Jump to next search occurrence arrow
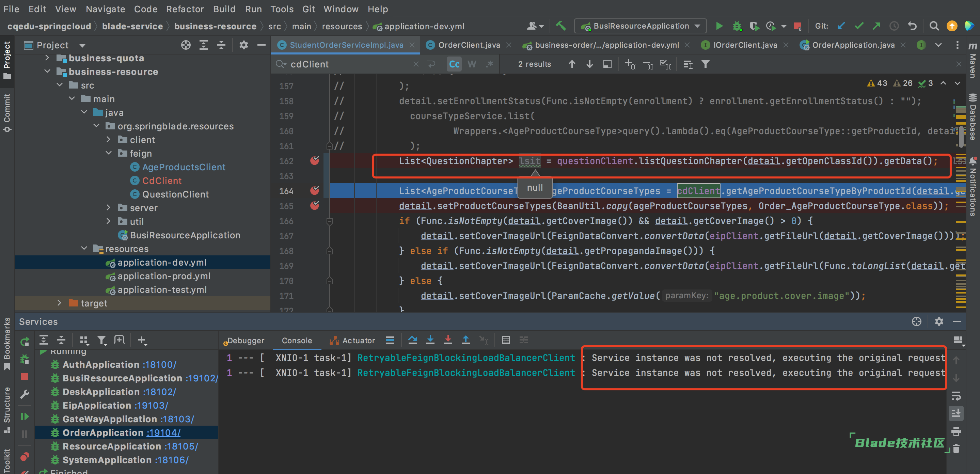Image resolution: width=980 pixels, height=474 pixels. tap(589, 64)
